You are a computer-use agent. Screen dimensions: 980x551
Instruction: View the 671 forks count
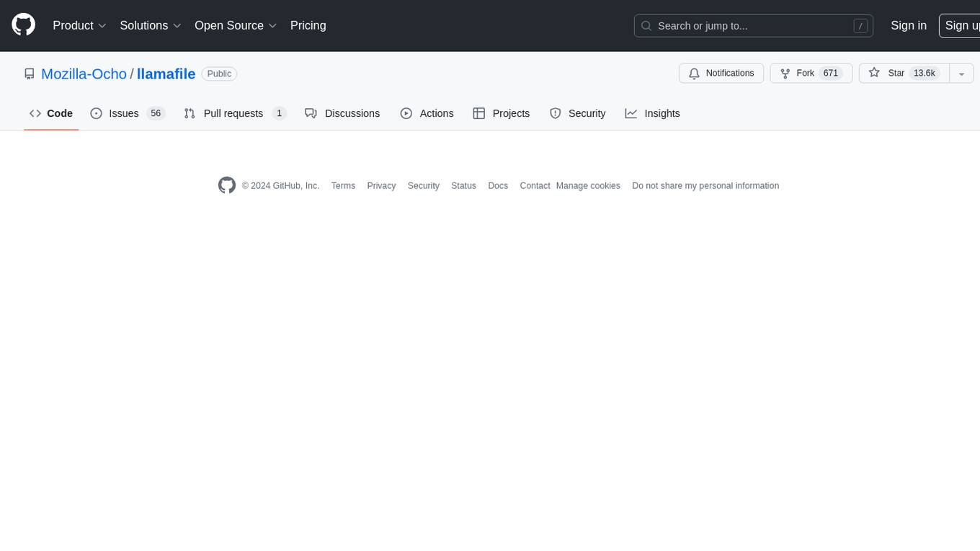tap(831, 73)
